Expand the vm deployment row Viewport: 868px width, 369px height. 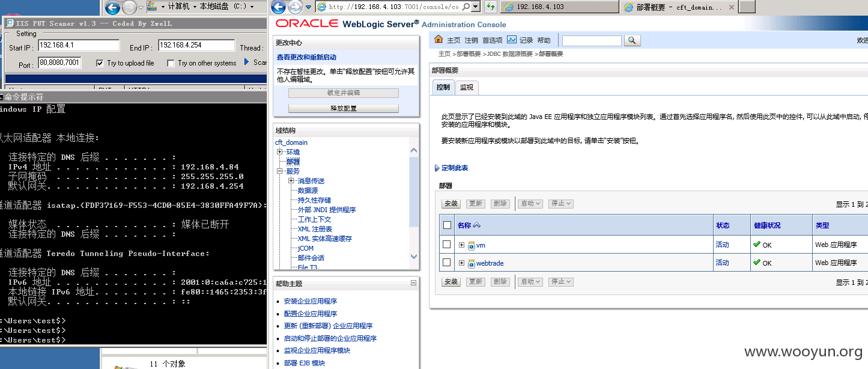(x=461, y=245)
